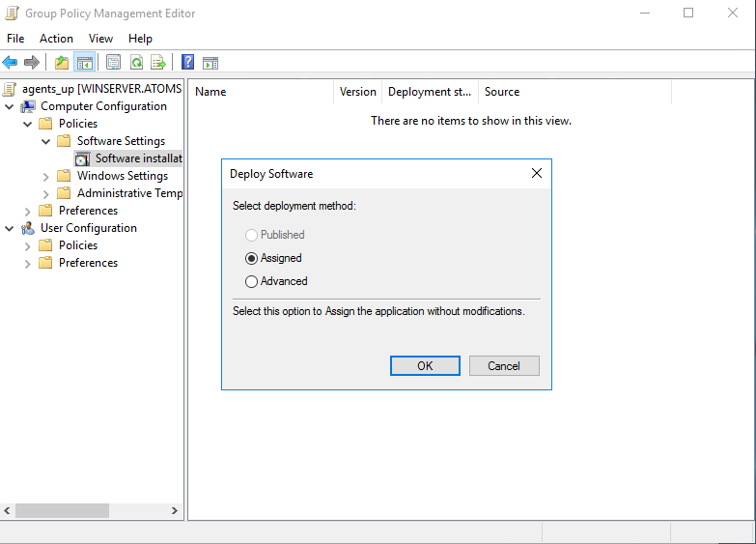Click the Forward arrow toolbar icon
The height and width of the screenshot is (544, 756).
coord(32,63)
